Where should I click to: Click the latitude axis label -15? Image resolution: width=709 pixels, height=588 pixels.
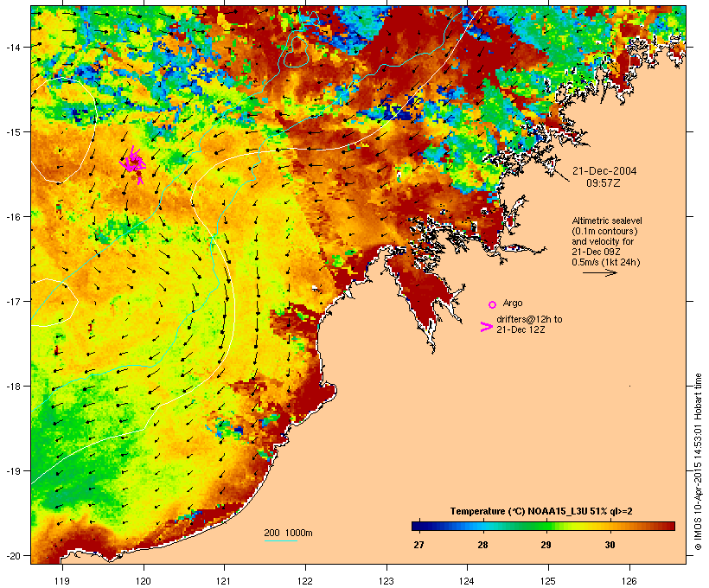pyautogui.click(x=12, y=132)
